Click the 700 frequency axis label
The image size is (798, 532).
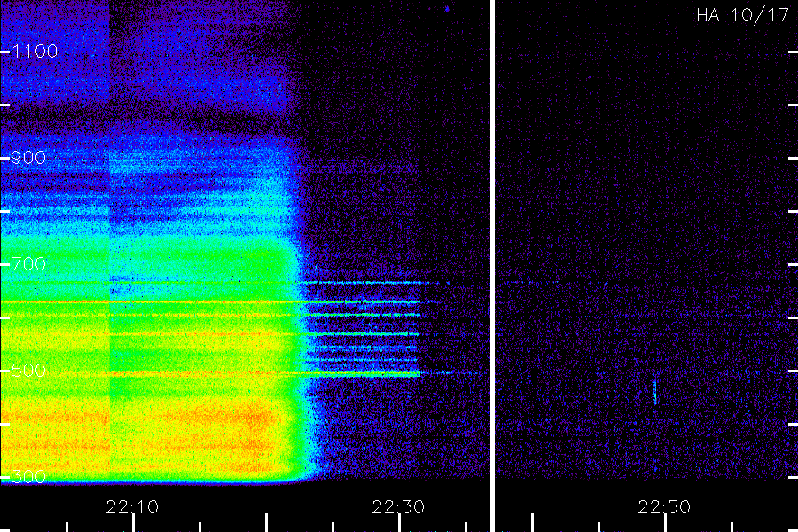coord(28,264)
